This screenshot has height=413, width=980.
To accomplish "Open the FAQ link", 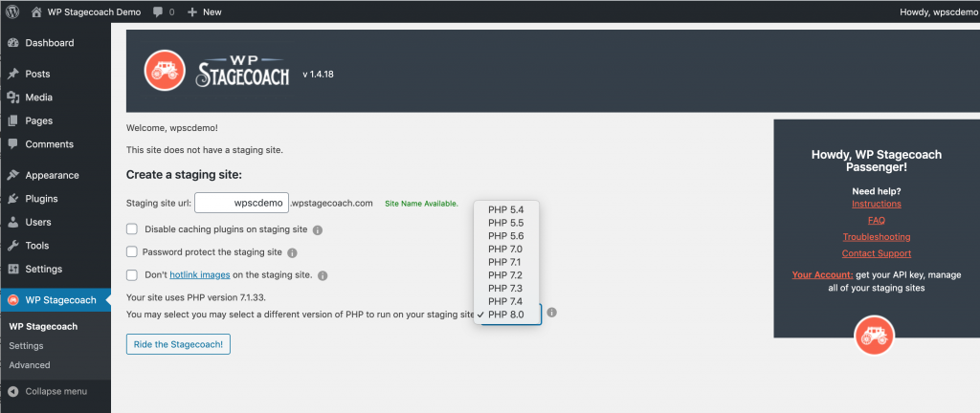I will pyautogui.click(x=877, y=220).
